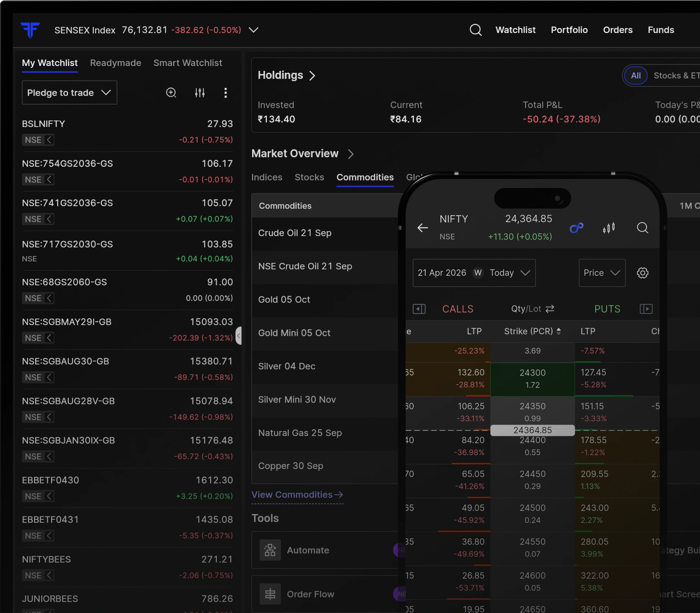Click expand-right panel icon beside PUTS
The image size is (700, 613).
pos(646,309)
